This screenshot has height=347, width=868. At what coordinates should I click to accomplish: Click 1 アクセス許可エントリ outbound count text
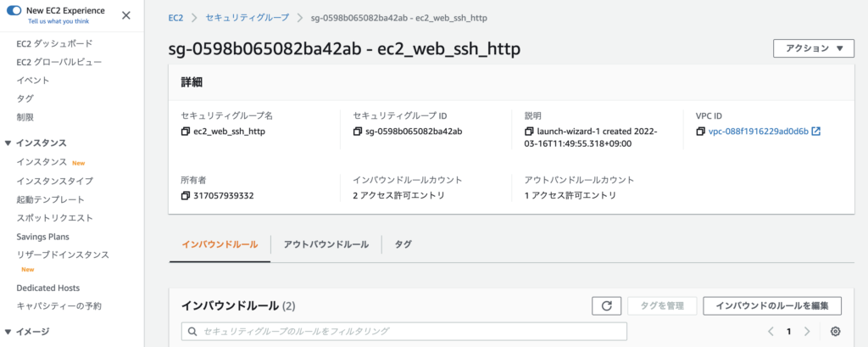coord(570,196)
